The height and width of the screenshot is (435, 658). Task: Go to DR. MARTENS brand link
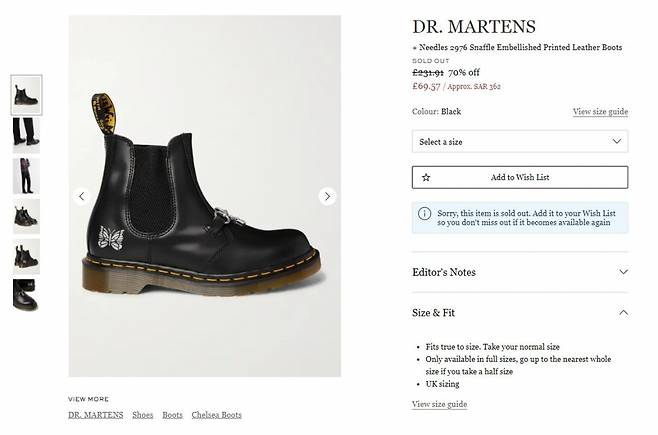click(x=96, y=415)
